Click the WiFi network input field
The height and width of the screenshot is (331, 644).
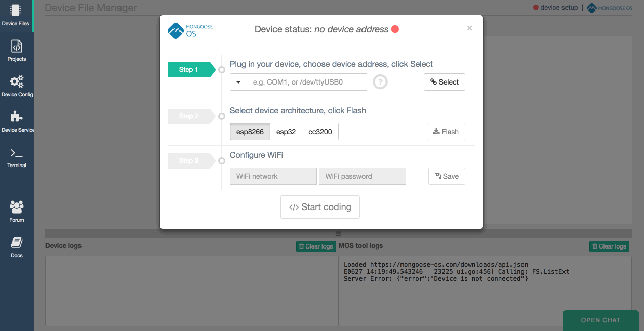pos(273,176)
